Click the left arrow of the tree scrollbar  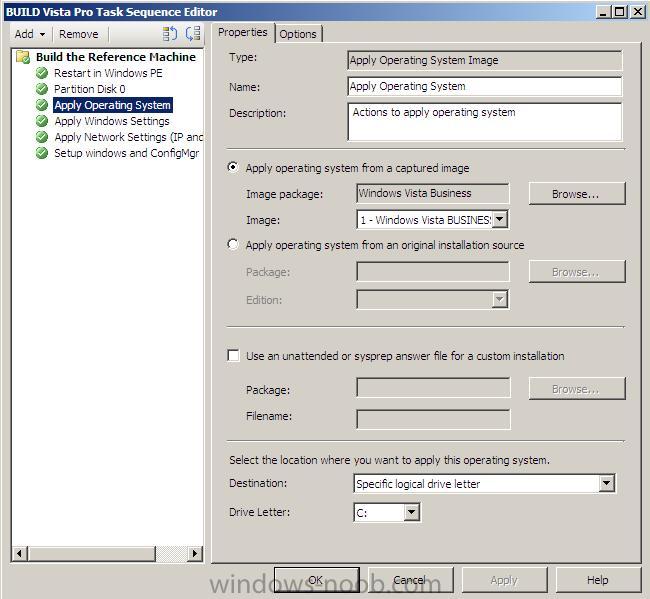coord(19,553)
